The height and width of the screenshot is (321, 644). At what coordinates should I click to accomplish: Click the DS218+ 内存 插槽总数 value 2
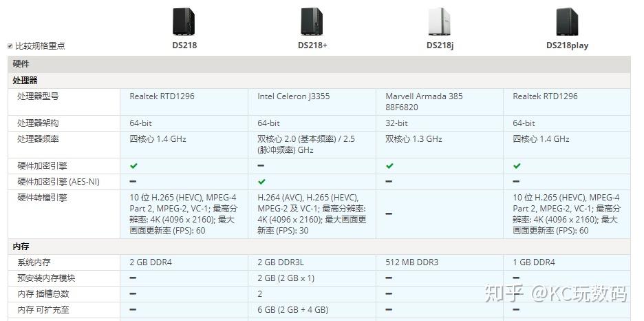[x=260, y=294]
